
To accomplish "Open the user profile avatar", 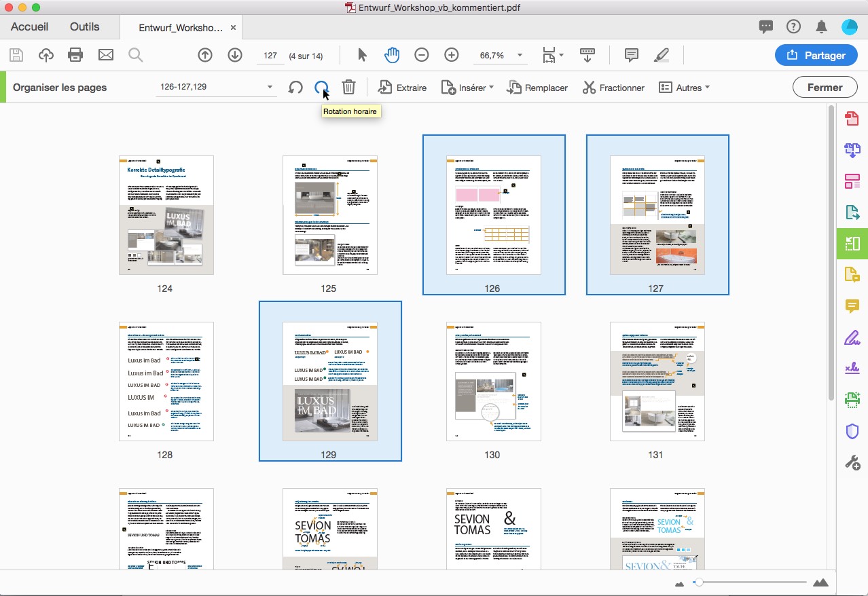I will click(850, 27).
